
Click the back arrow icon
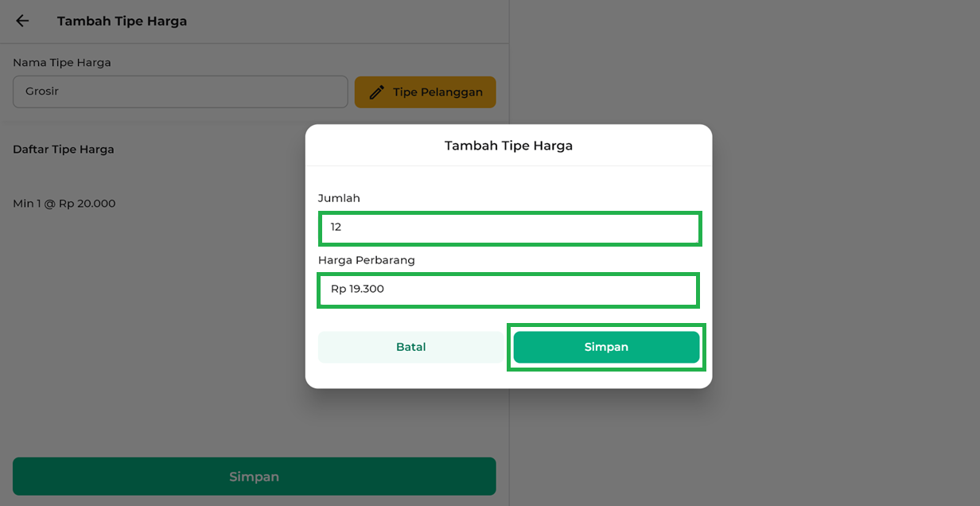click(22, 21)
